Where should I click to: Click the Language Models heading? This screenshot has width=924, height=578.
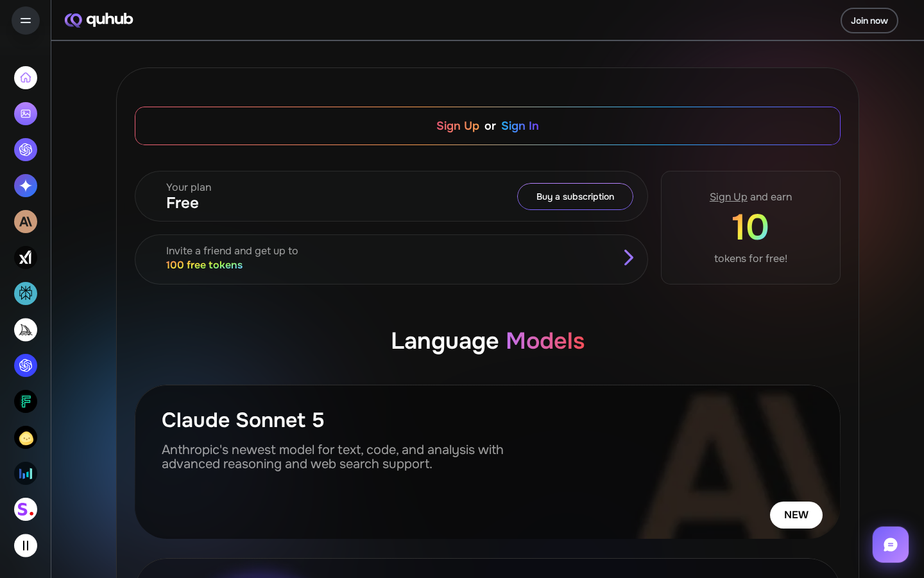488,341
